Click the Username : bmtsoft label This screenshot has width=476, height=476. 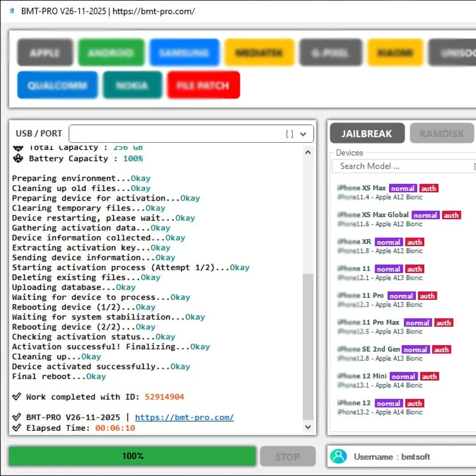click(392, 456)
